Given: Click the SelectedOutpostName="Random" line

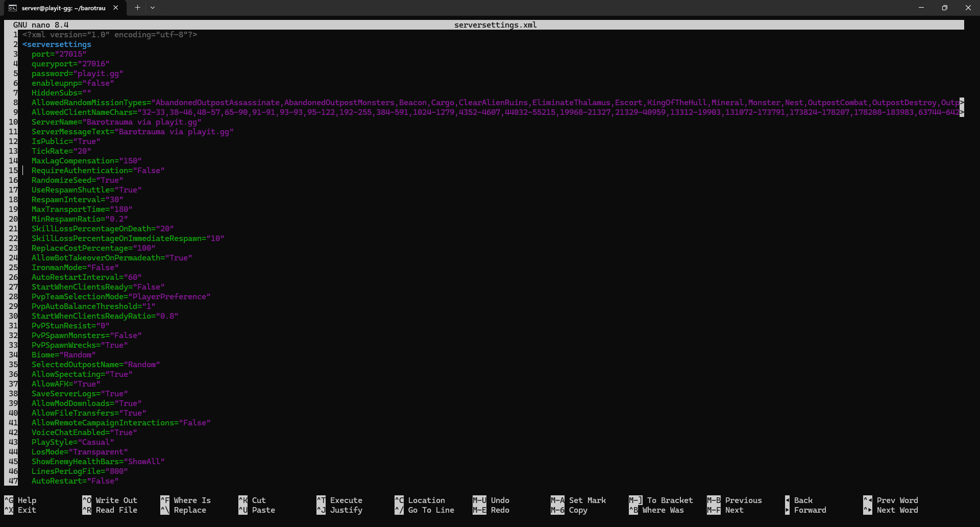Looking at the screenshot, I should (96, 365).
